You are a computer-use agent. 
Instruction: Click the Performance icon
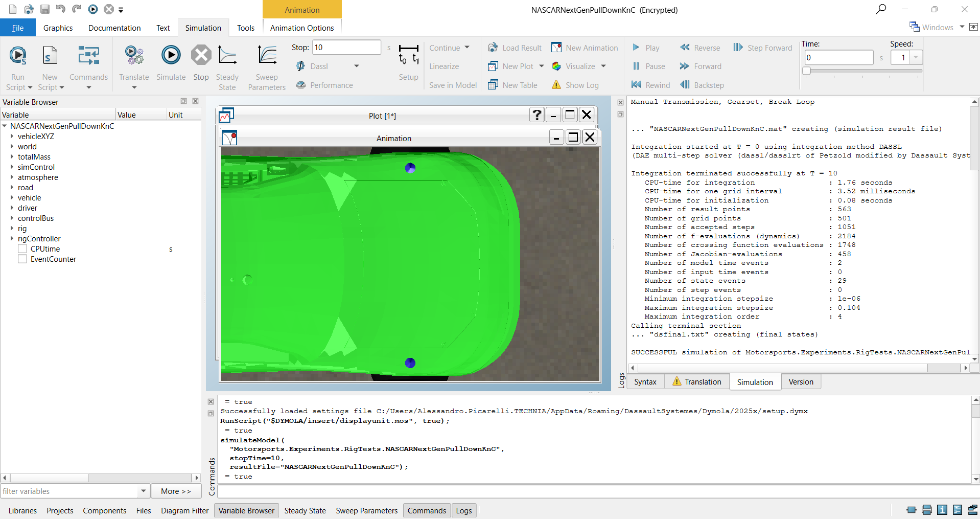click(x=301, y=85)
